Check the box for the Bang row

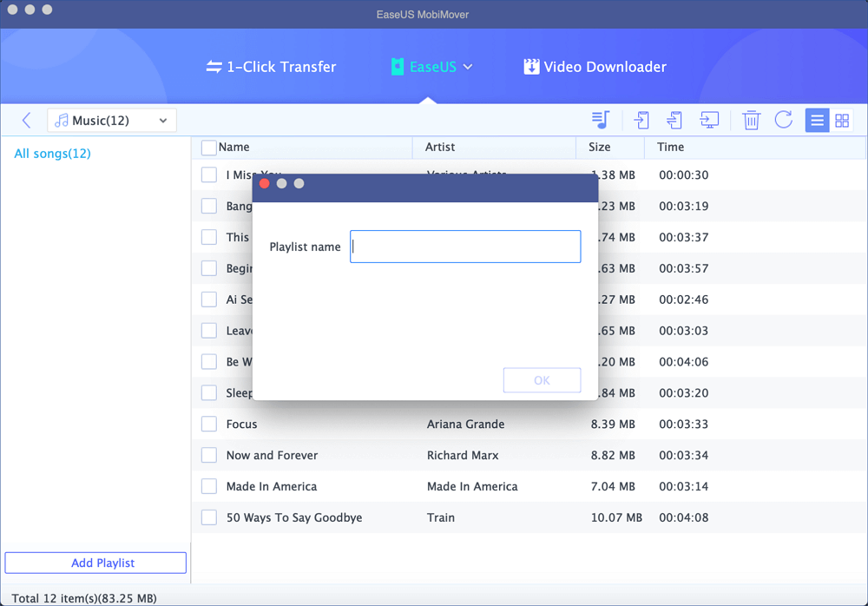coord(208,206)
